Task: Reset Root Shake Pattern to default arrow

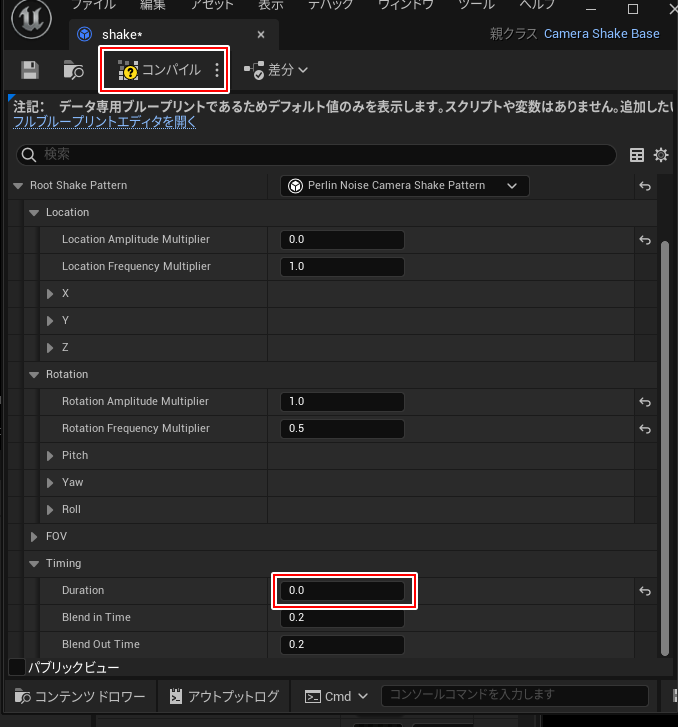Action: tap(645, 186)
